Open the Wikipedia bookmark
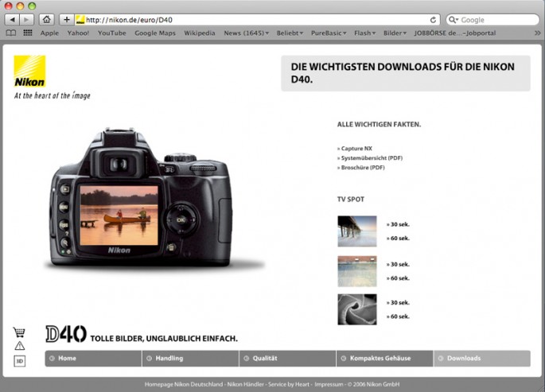This screenshot has height=392, width=545. coord(200,33)
